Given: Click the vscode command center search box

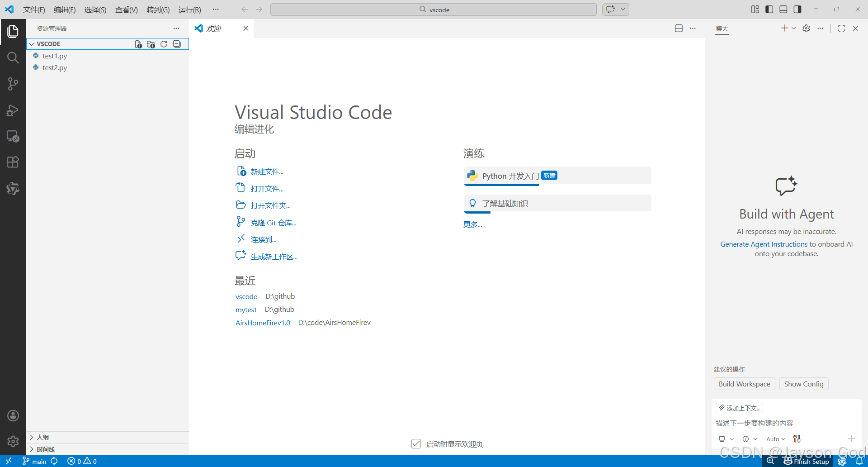Looking at the screenshot, I should [x=433, y=10].
